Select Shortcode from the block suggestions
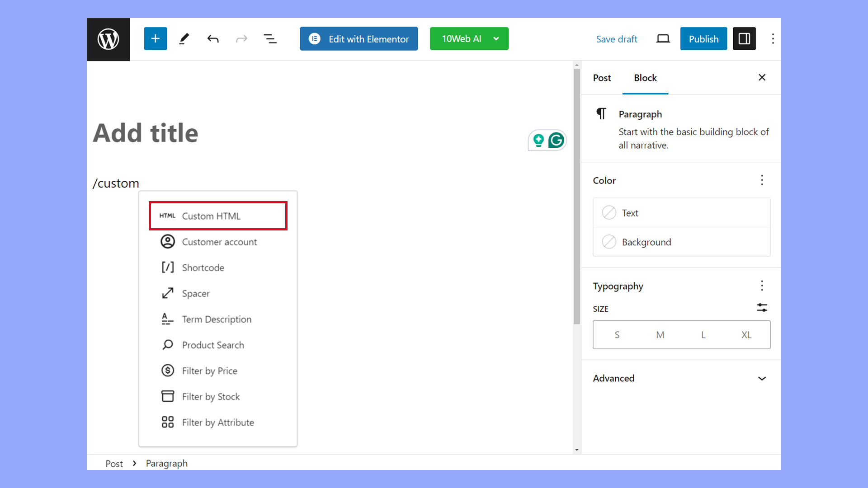This screenshot has width=868, height=488. tap(203, 267)
